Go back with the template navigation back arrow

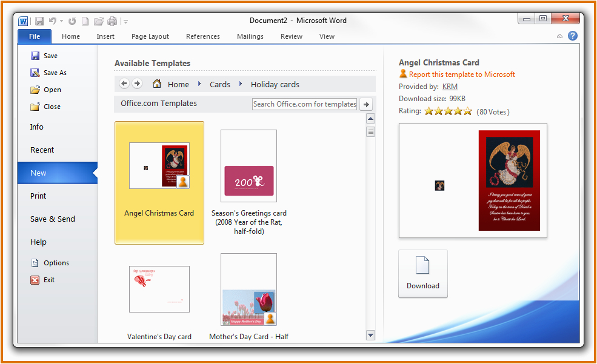124,84
